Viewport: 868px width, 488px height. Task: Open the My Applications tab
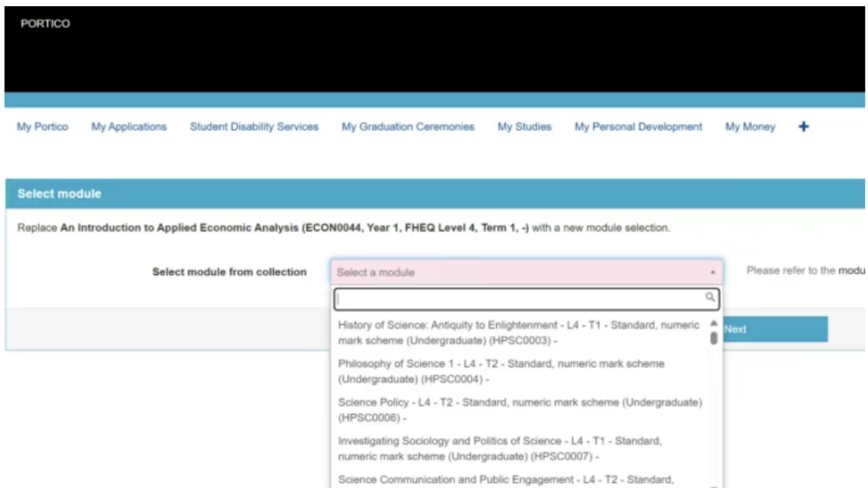pyautogui.click(x=129, y=127)
